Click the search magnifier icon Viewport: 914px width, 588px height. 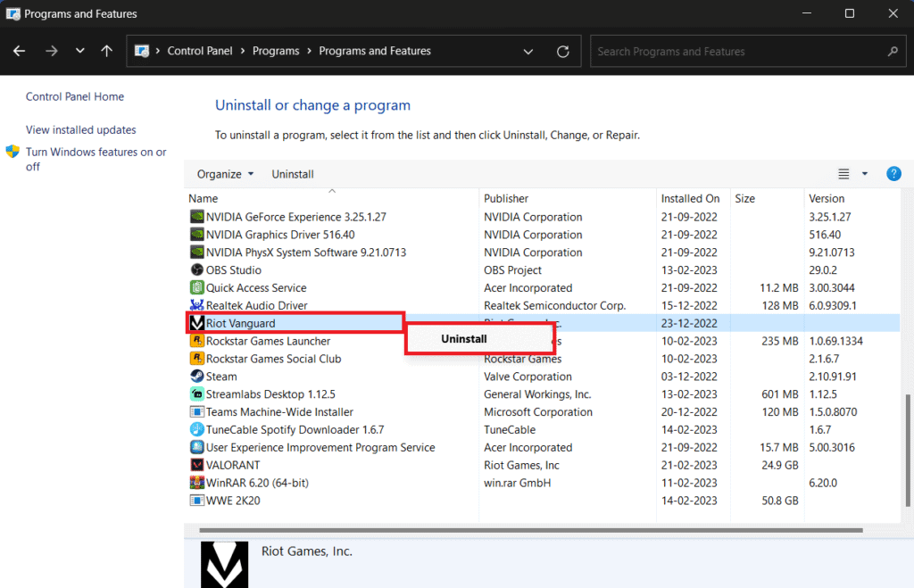[x=892, y=52]
